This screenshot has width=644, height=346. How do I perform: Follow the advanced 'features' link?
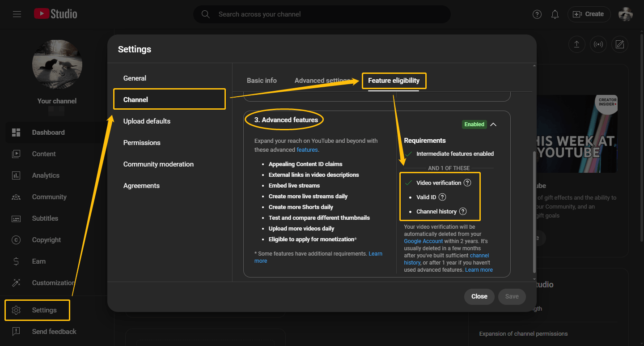307,150
